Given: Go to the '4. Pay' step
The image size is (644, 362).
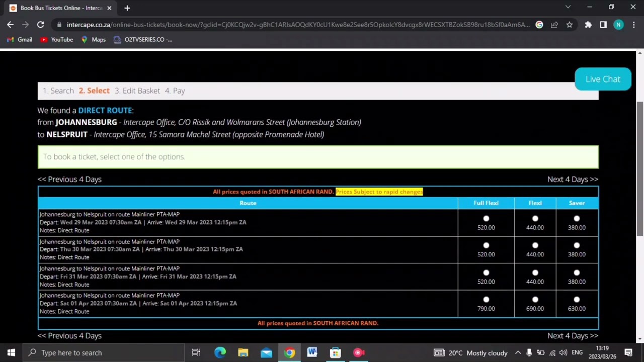Looking at the screenshot, I should pyautogui.click(x=175, y=90).
